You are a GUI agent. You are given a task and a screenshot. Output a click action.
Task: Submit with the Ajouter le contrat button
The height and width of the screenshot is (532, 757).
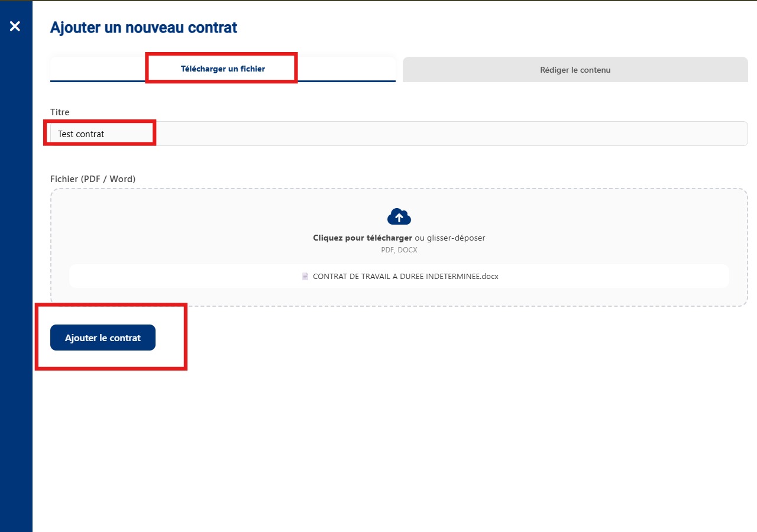[103, 338]
